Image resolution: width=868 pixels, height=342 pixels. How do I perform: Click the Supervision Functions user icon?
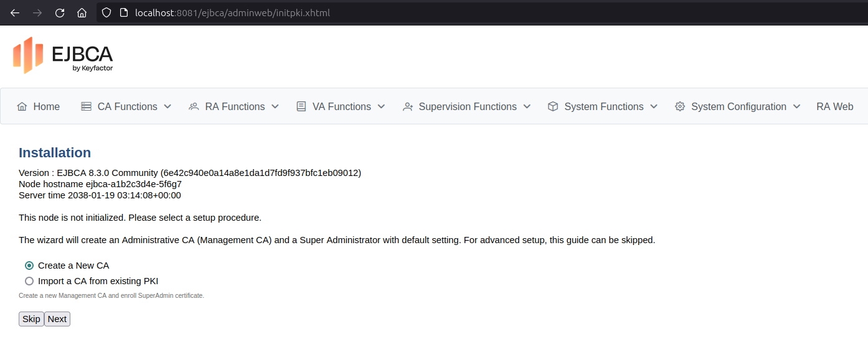408,107
